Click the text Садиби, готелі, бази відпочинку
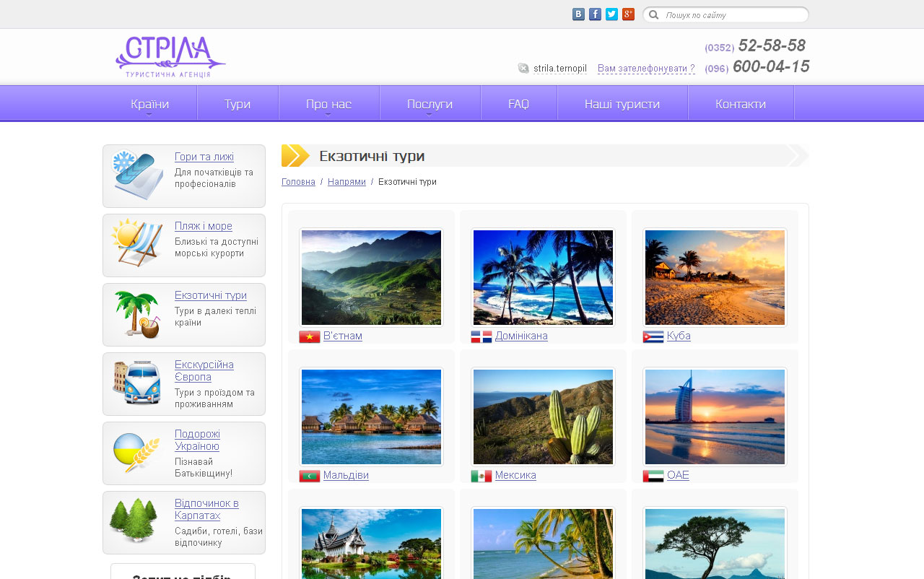Image resolution: width=924 pixels, height=579 pixels. coord(219,536)
